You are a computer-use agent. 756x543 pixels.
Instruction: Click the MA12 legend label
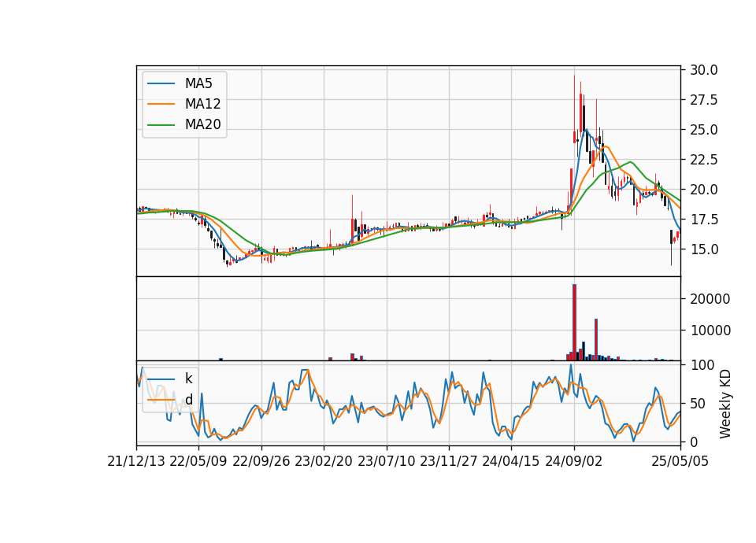pyautogui.click(x=202, y=104)
